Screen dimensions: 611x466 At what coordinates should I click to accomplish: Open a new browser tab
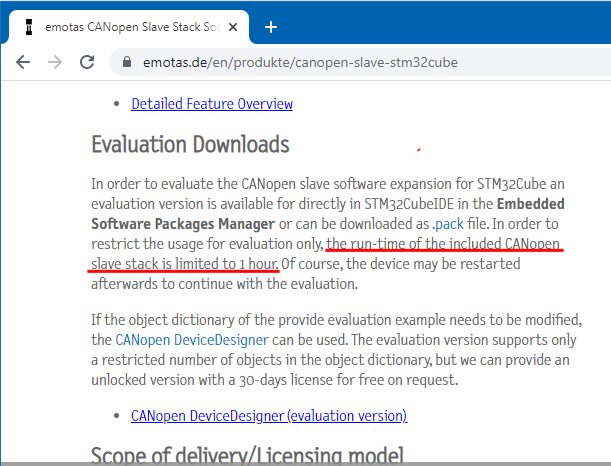271,27
